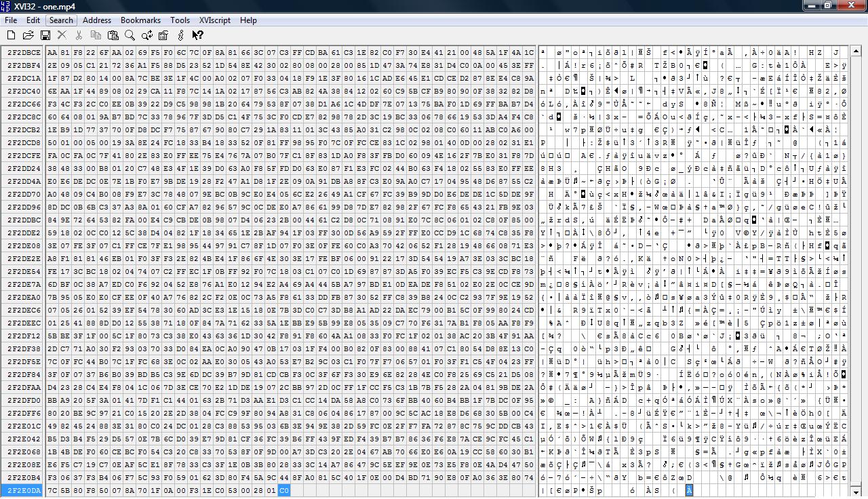Select highlighted À character in text pane
This screenshot has height=499, width=868.
689,490
